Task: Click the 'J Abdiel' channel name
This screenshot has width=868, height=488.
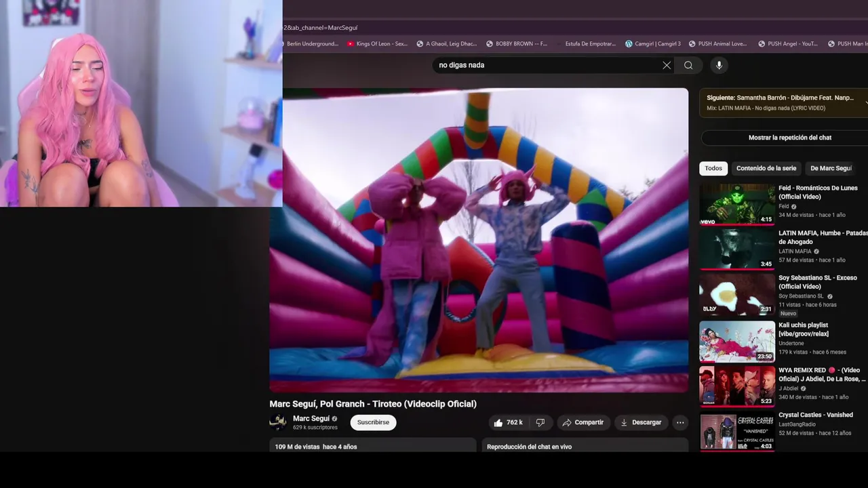Action: (x=789, y=388)
